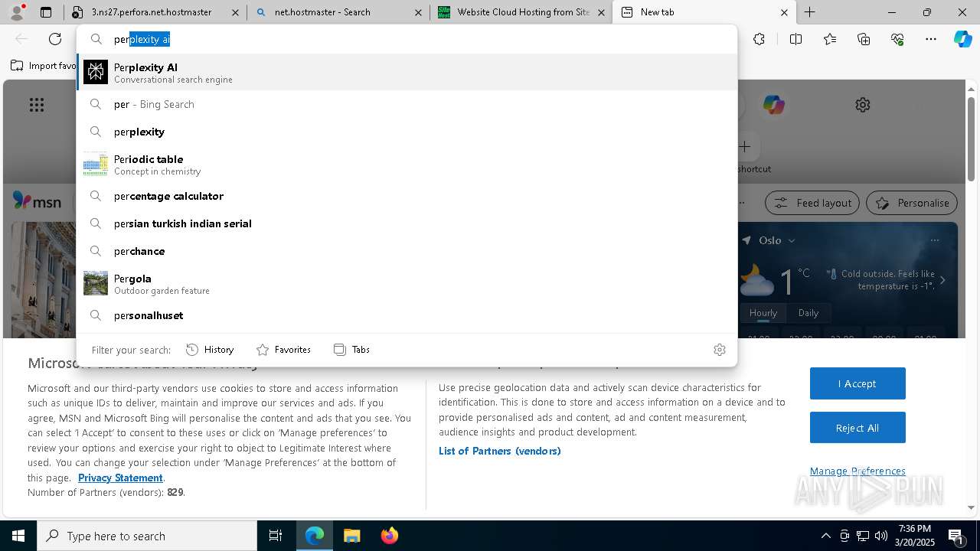Click the profile avatar icon

click(x=17, y=12)
